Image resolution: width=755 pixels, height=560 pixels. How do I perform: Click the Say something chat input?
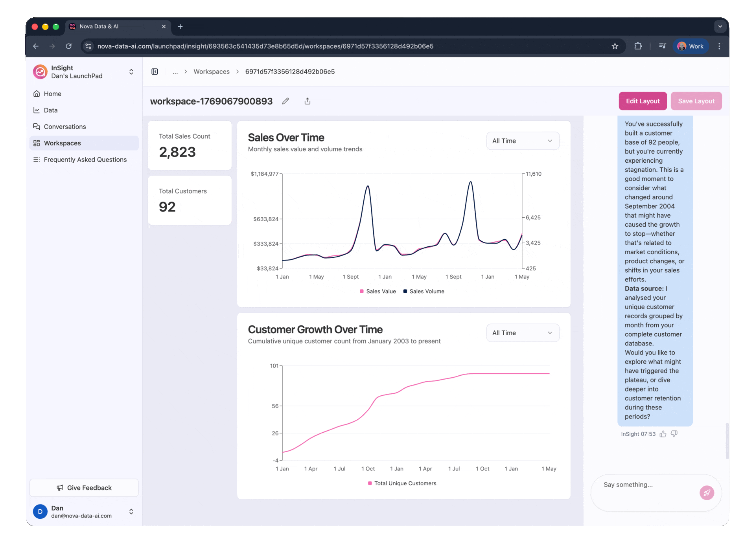(649, 485)
